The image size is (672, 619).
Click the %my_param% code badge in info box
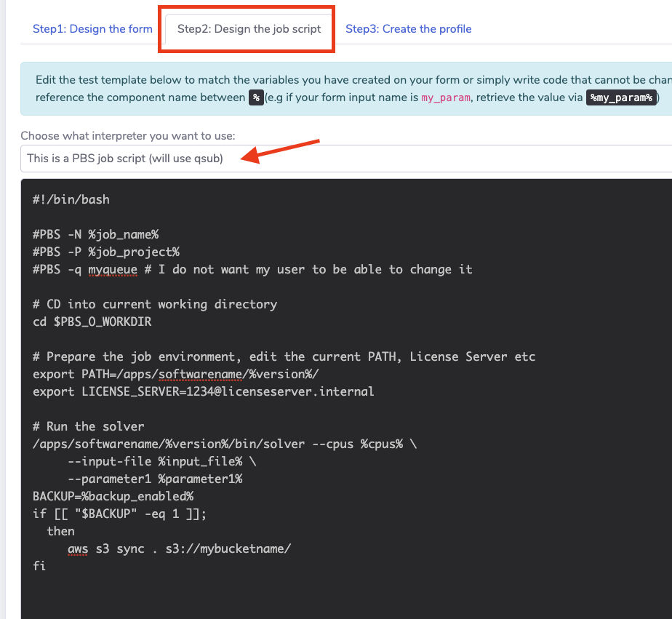pos(621,97)
